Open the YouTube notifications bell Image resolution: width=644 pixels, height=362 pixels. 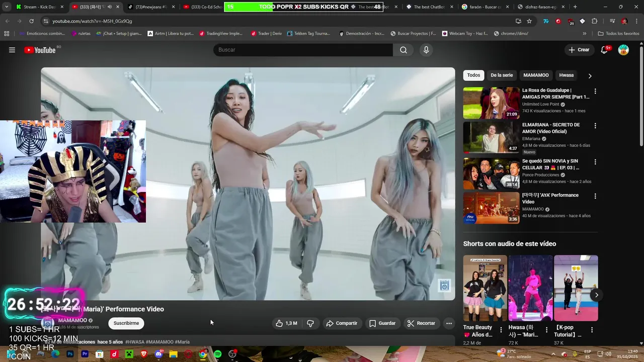pyautogui.click(x=604, y=50)
